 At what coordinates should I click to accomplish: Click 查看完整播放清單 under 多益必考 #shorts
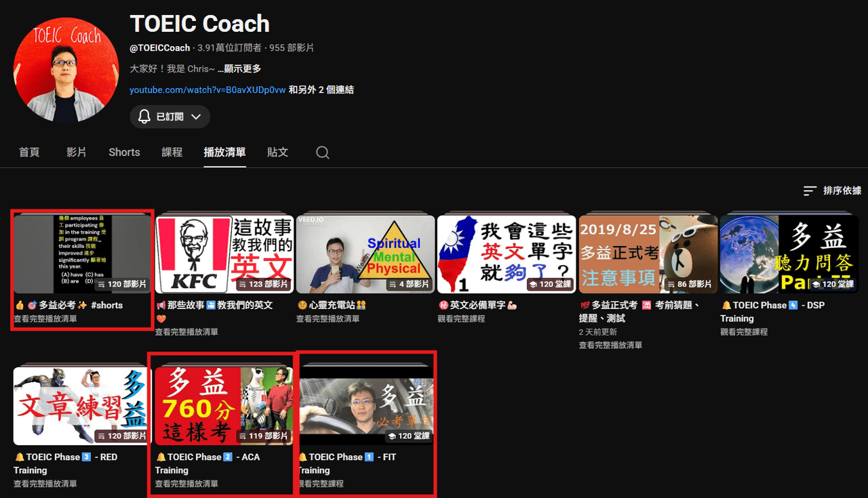45,318
